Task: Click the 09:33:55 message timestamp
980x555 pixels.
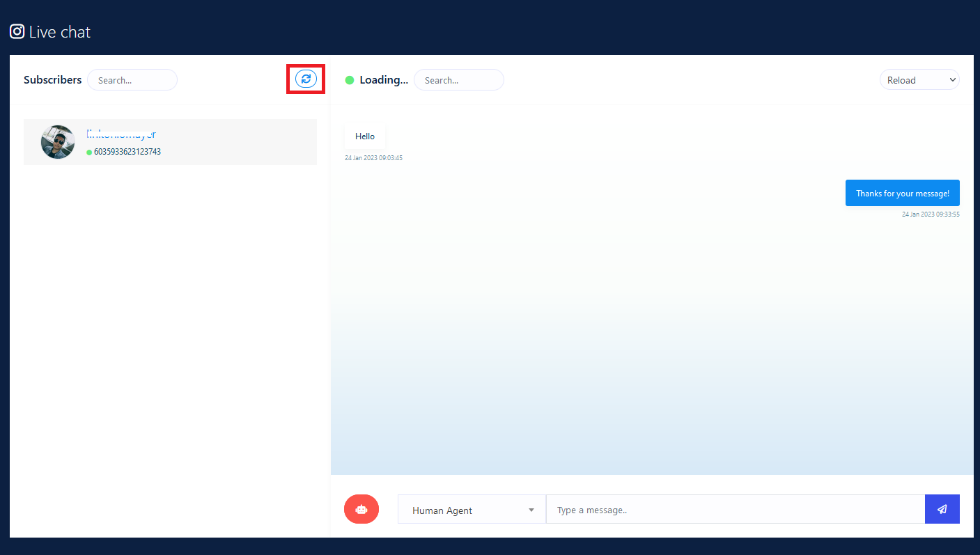Action: coord(930,214)
